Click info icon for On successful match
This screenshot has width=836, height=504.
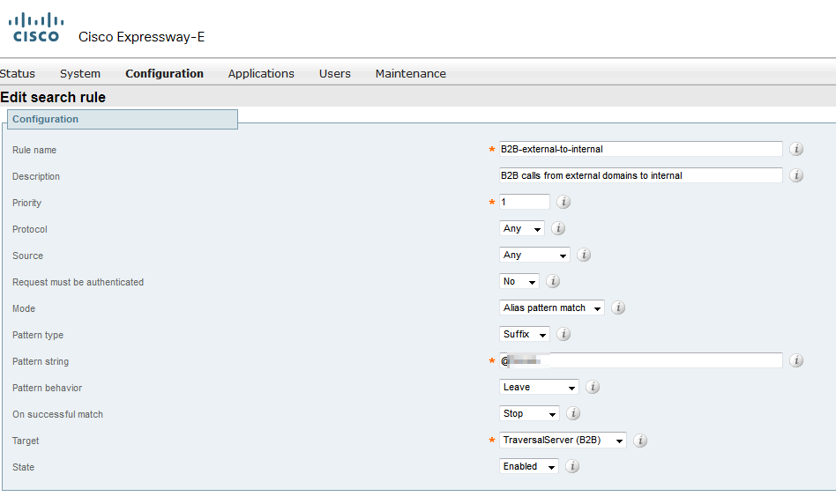573,413
